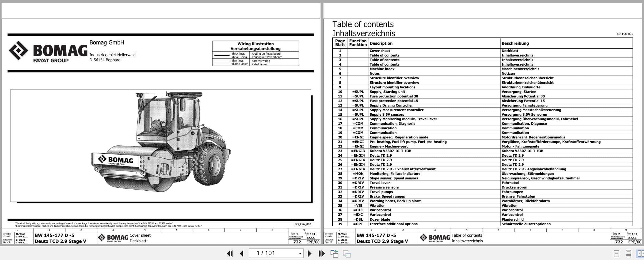This screenshot has height=260, width=644.
Task: Click 'Bomag GmbH' company name
Action: click(106, 43)
